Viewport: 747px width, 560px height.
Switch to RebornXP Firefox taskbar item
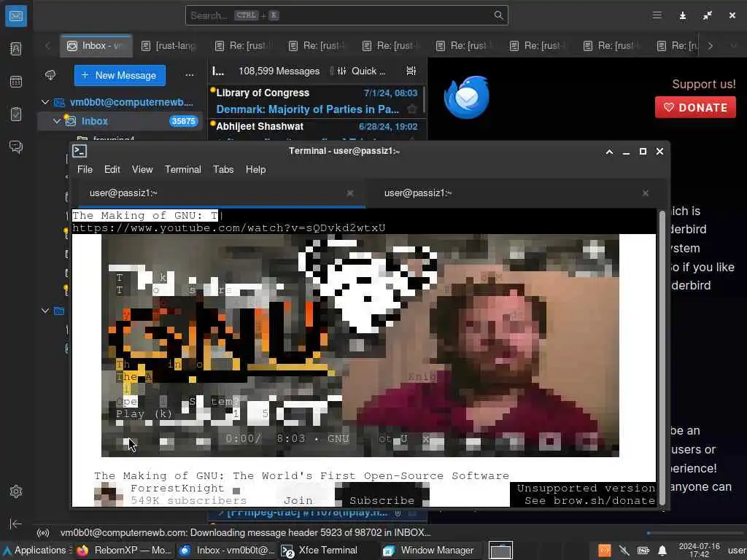point(124,551)
